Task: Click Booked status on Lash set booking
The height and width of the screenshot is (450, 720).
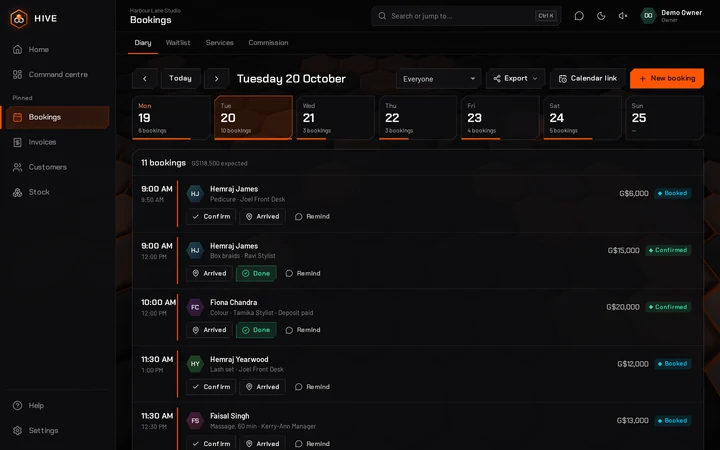Action: click(x=673, y=364)
